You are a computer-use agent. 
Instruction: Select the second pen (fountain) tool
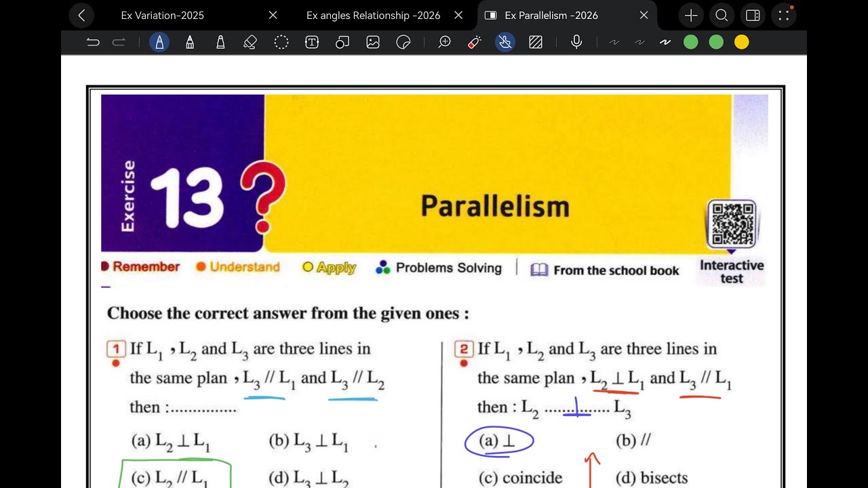(190, 43)
